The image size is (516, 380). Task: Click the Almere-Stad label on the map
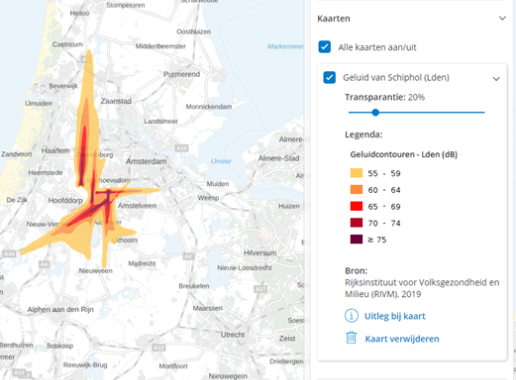(x=279, y=158)
